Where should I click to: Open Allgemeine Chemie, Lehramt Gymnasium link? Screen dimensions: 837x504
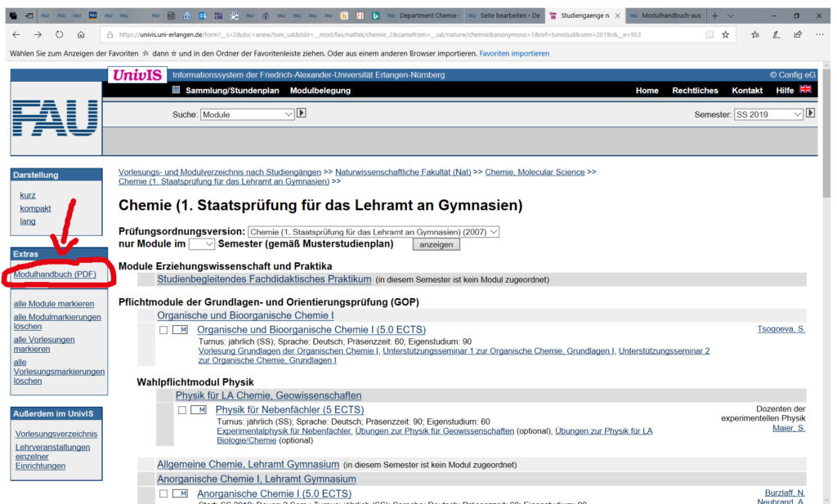coord(248,465)
